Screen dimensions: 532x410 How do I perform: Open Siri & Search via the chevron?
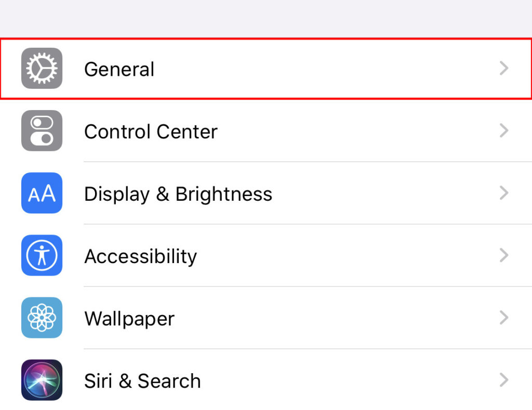pos(503,380)
